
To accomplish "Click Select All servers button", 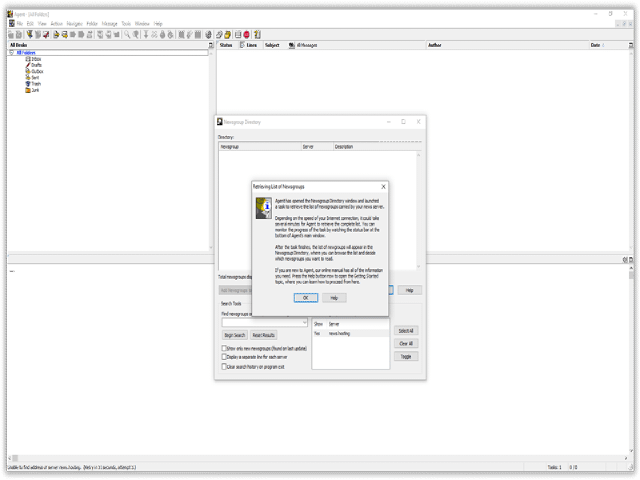I will (406, 331).
